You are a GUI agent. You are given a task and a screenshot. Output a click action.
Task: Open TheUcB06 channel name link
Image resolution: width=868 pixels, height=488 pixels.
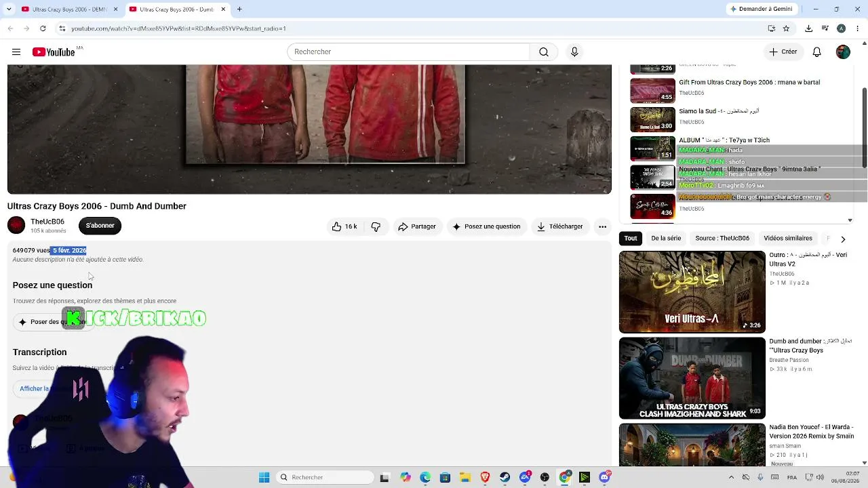(x=47, y=222)
